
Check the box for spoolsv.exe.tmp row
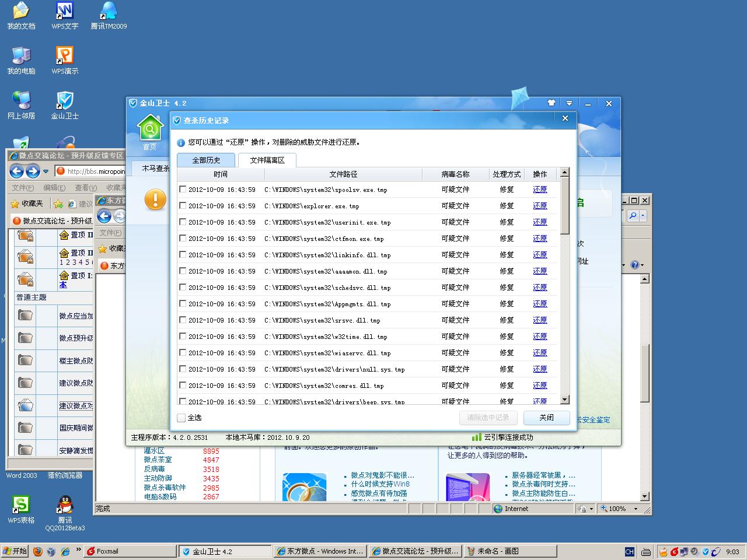click(183, 189)
